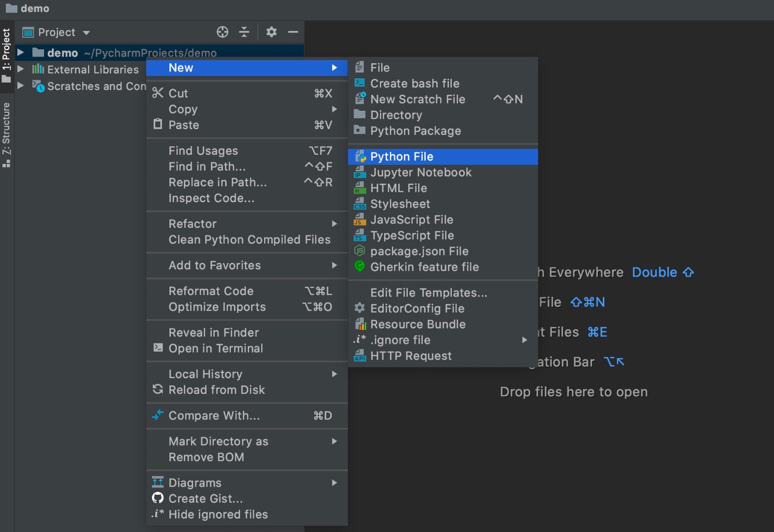Click the Directory folder icon
This screenshot has width=774, height=532.
(x=359, y=114)
